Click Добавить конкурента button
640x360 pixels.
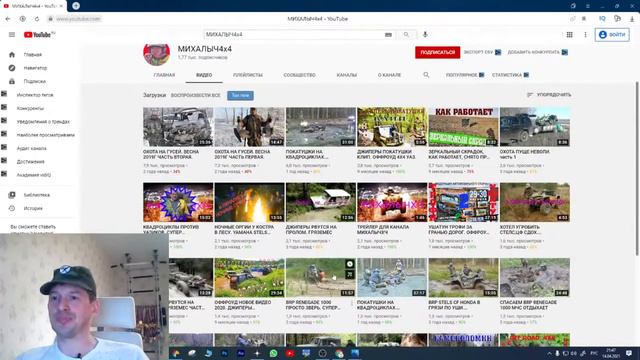pos(538,52)
